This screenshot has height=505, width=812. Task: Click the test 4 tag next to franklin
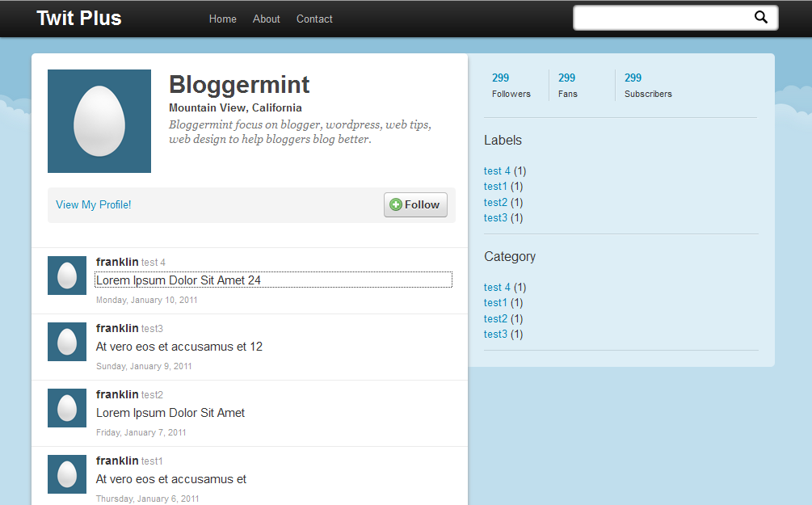tap(154, 263)
